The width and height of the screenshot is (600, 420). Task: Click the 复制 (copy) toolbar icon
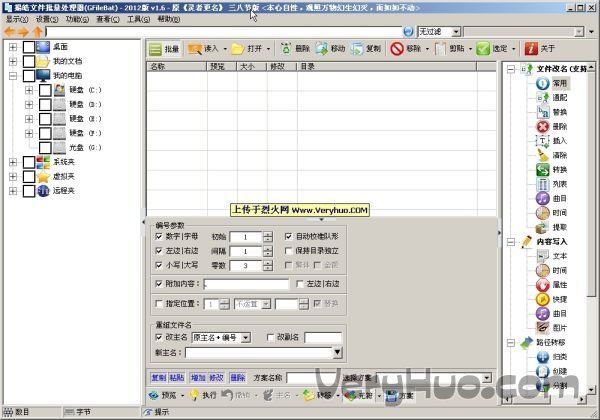(x=366, y=48)
